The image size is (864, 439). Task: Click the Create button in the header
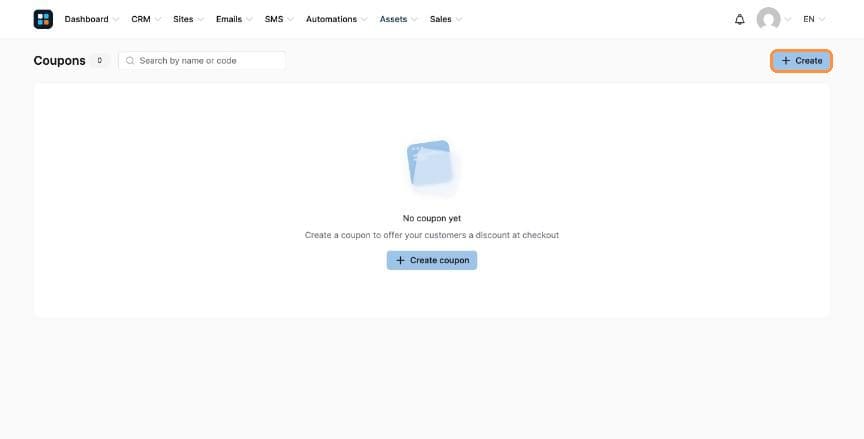[x=801, y=61]
